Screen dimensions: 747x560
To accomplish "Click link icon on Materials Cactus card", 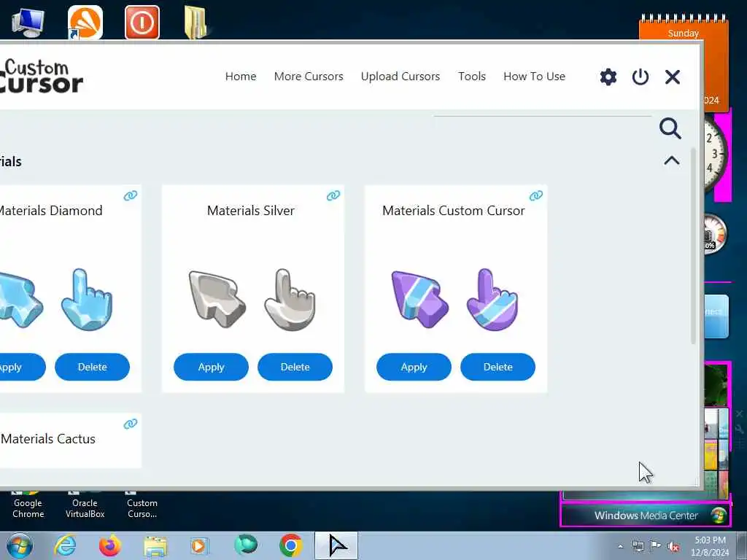I will pyautogui.click(x=131, y=424).
